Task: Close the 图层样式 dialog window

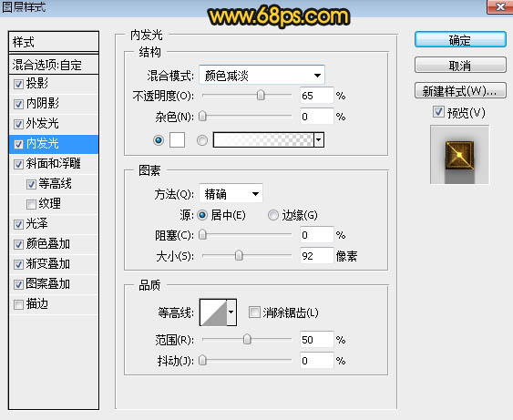Action: 499,7
